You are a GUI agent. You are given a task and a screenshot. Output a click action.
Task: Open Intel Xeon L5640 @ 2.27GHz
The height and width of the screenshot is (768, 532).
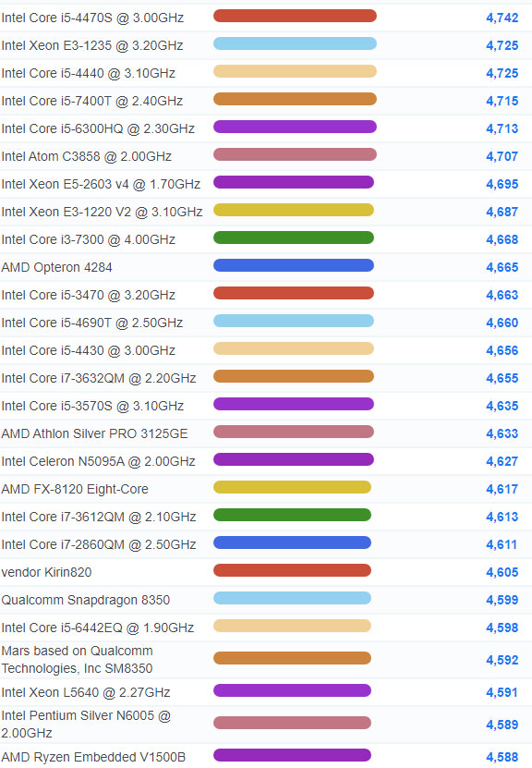click(x=86, y=692)
